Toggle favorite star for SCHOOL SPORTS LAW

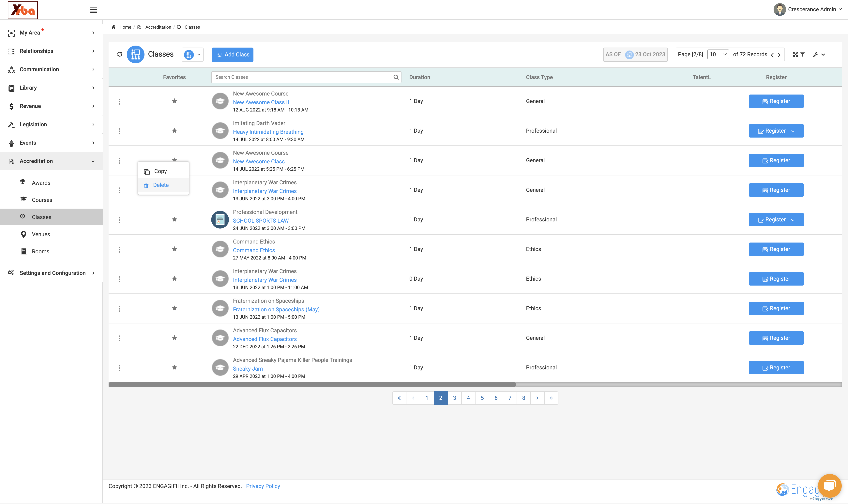[174, 219]
